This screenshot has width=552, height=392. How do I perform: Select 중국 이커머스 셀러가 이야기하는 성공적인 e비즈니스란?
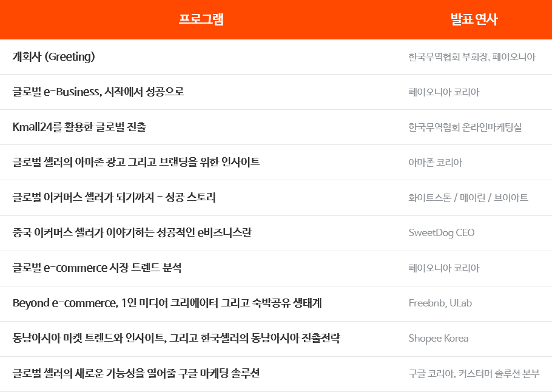132,232
